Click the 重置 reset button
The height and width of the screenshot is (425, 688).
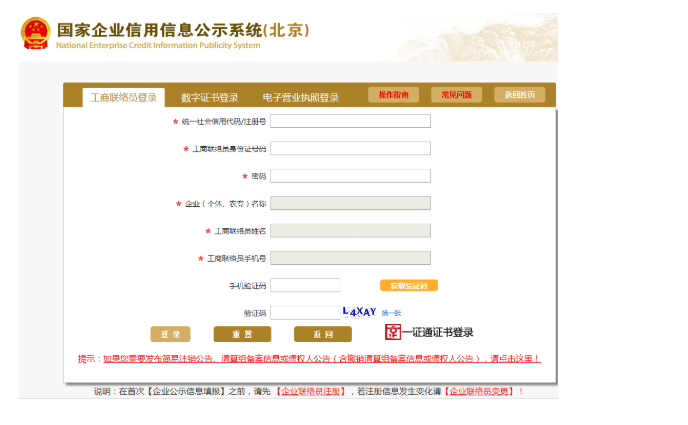(x=242, y=334)
